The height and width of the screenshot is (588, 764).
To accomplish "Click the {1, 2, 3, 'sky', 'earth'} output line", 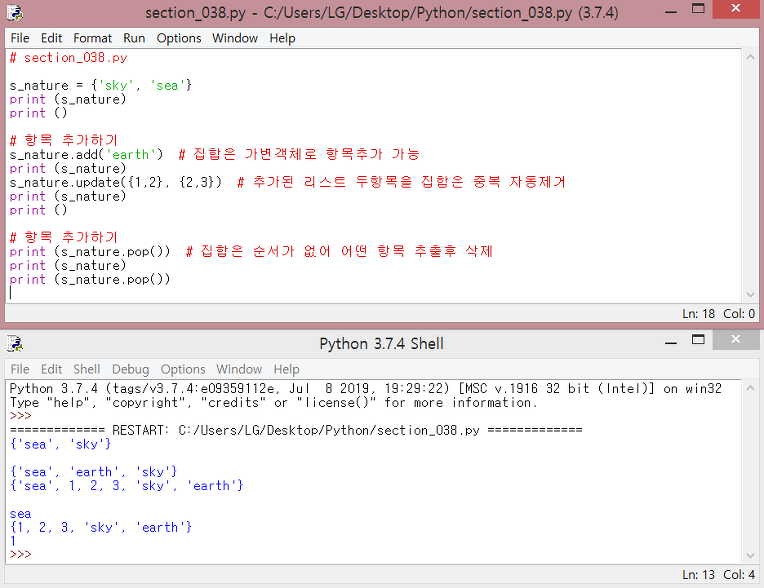I will click(x=101, y=527).
